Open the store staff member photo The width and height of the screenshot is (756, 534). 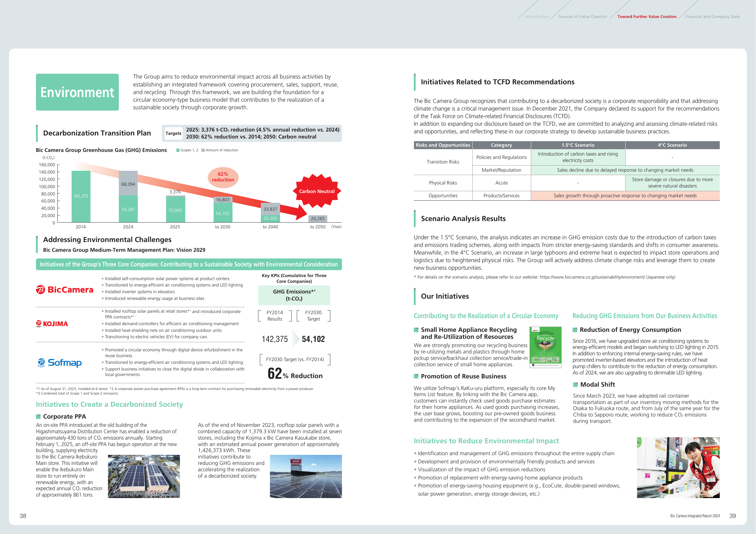pyautogui.click(x=678, y=467)
